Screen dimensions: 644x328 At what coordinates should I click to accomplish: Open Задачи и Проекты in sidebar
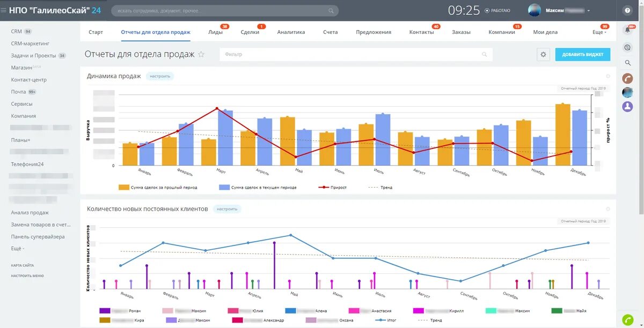click(33, 56)
